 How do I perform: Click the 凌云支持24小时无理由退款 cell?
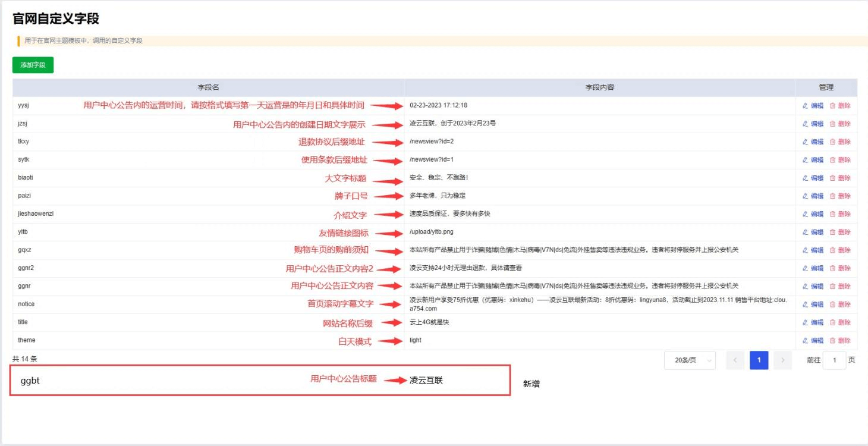600,268
